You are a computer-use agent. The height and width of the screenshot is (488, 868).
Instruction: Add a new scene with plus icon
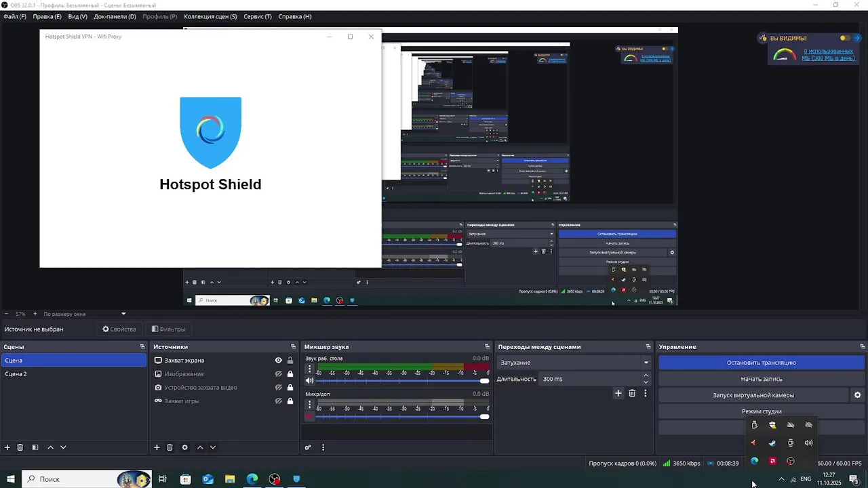coord(7,447)
